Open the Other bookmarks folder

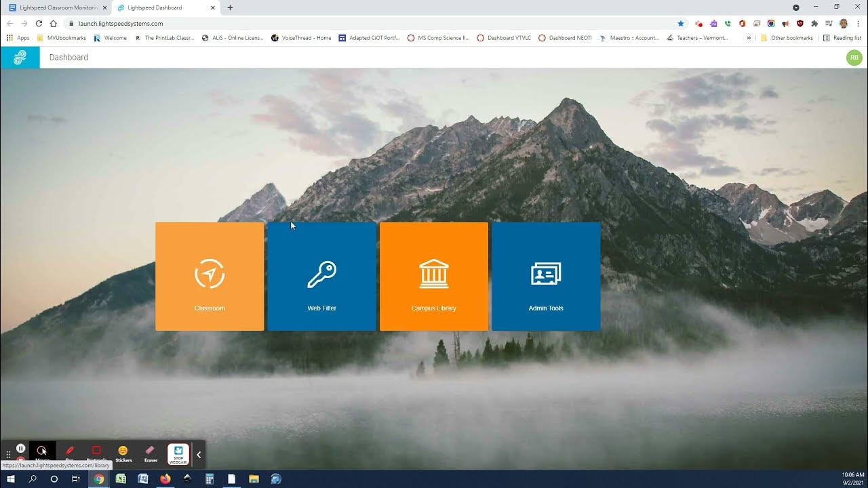click(787, 38)
